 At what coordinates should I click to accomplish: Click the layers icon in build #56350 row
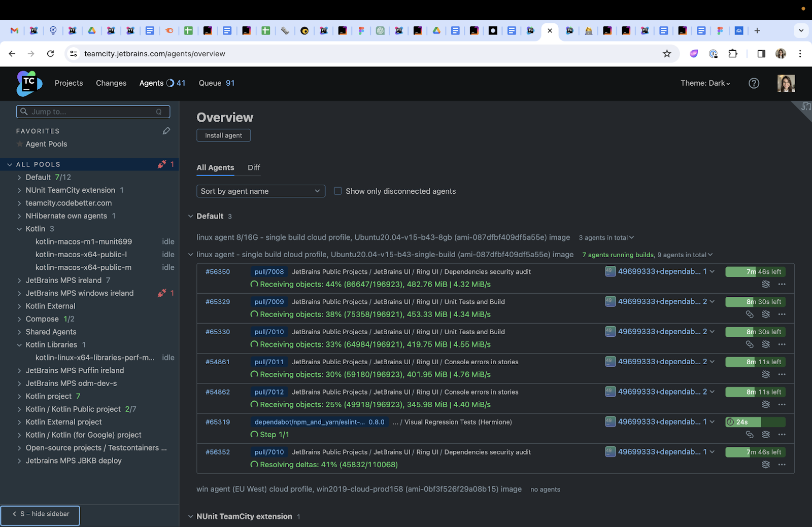(766, 284)
